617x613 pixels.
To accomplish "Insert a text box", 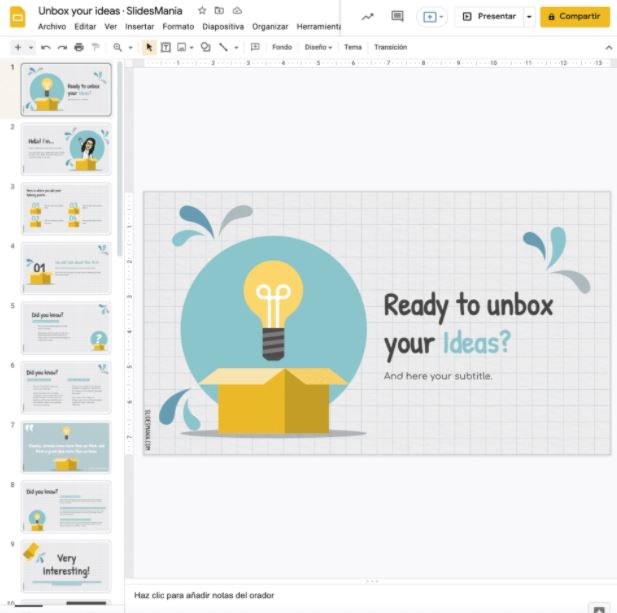I will [x=166, y=48].
